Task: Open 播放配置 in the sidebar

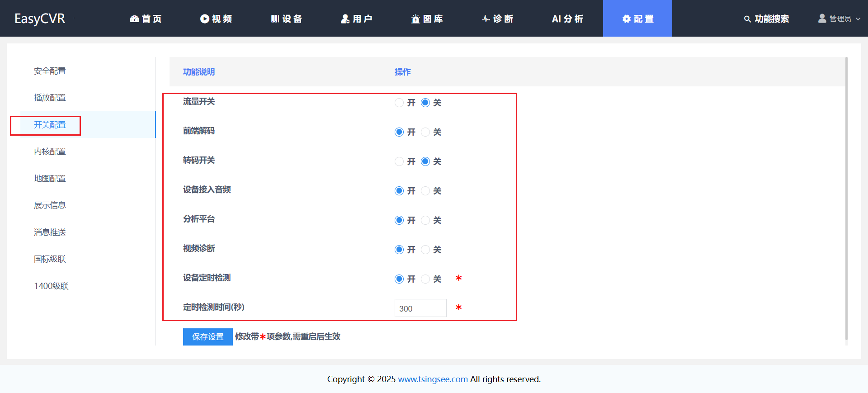Action: click(50, 98)
